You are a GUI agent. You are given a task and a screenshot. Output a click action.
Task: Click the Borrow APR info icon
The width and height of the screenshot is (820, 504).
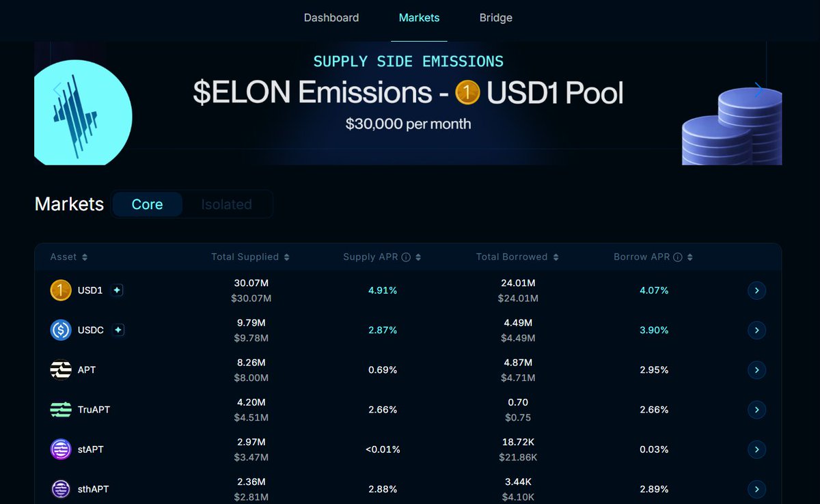point(678,257)
